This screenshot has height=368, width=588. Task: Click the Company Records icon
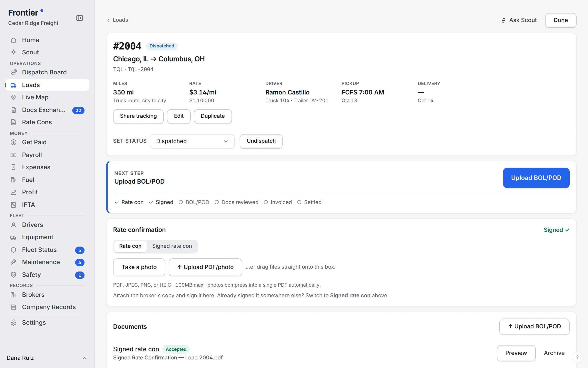(x=13, y=307)
